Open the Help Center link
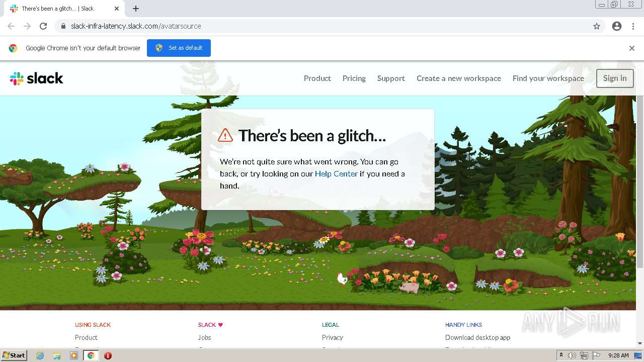This screenshot has height=362, width=644. pyautogui.click(x=336, y=174)
